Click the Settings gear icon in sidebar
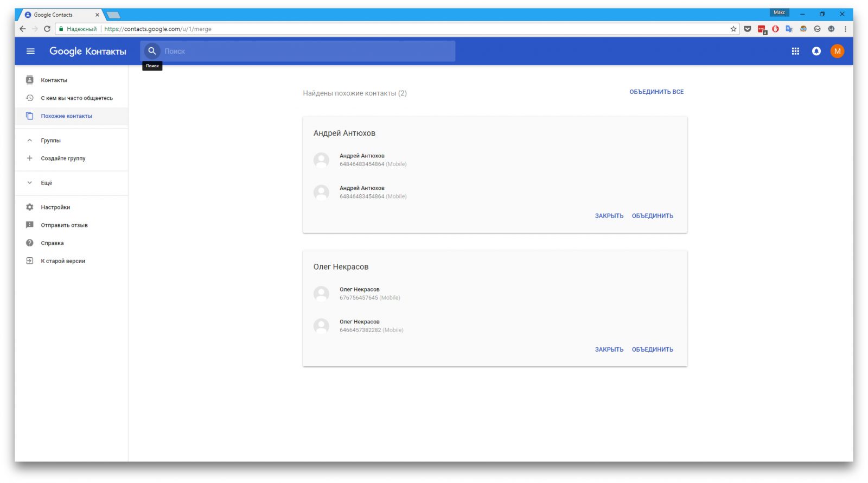This screenshot has height=483, width=868. tap(30, 207)
